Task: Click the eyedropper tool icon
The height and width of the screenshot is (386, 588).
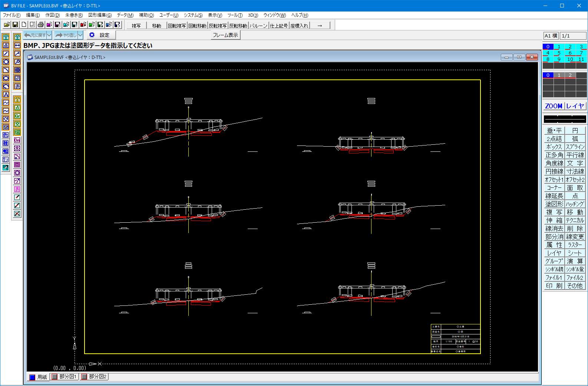Action: click(6, 168)
